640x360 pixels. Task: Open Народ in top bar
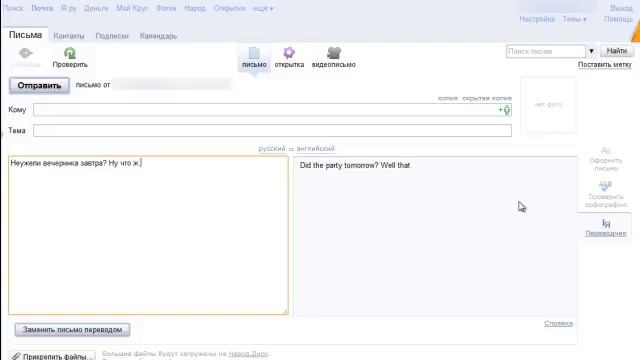coord(195,8)
